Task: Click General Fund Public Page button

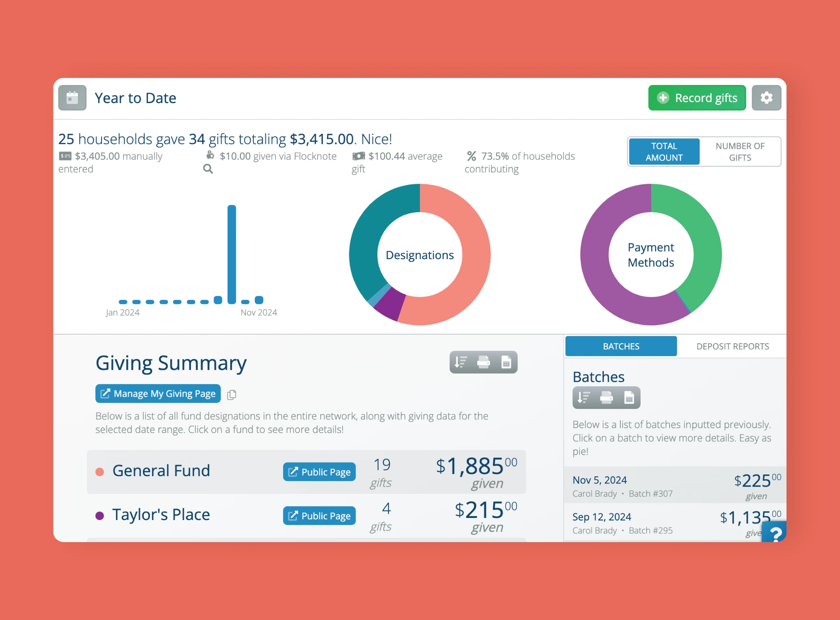Action: point(318,471)
